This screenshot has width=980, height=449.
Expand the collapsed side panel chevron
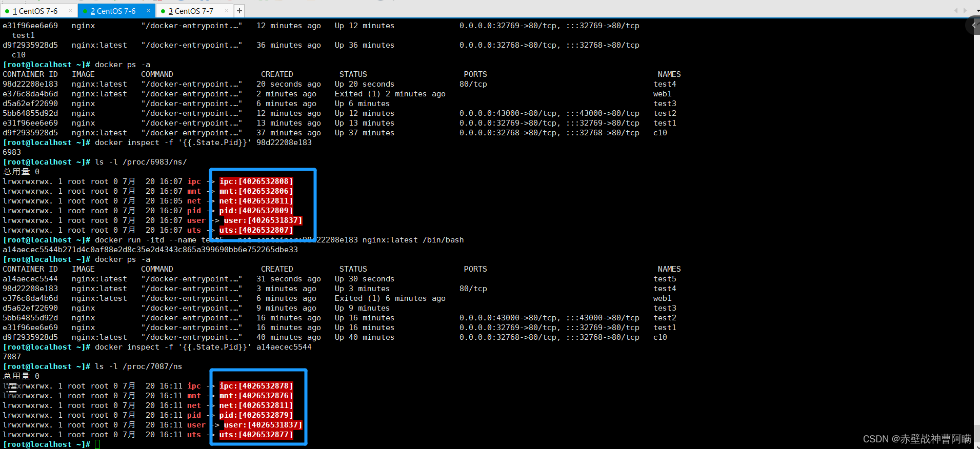(974, 25)
